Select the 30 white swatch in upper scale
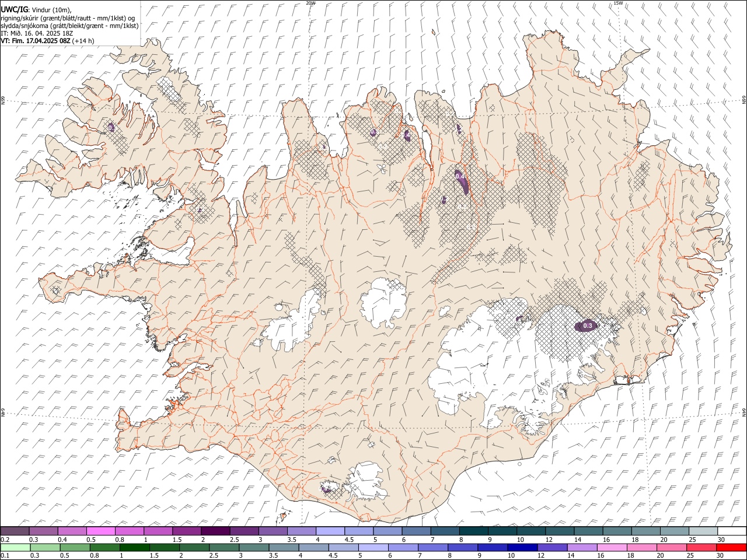Screen dimensions: 747x560 [x=732, y=531]
